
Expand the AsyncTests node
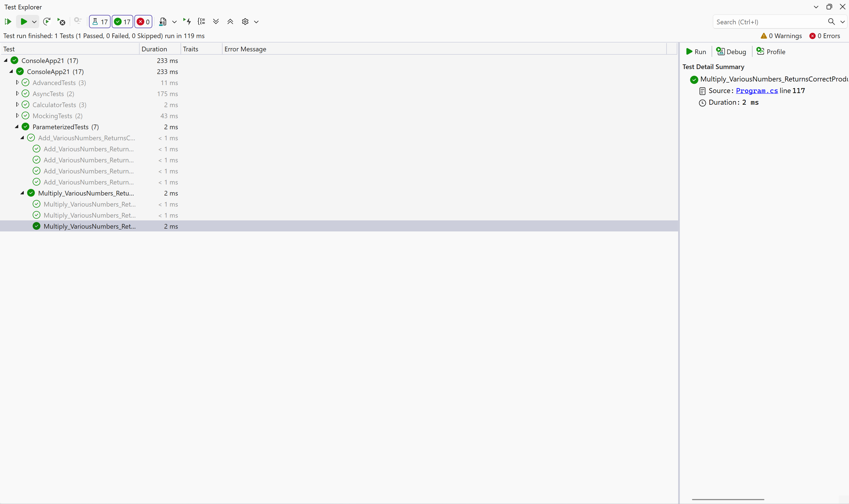coord(17,93)
